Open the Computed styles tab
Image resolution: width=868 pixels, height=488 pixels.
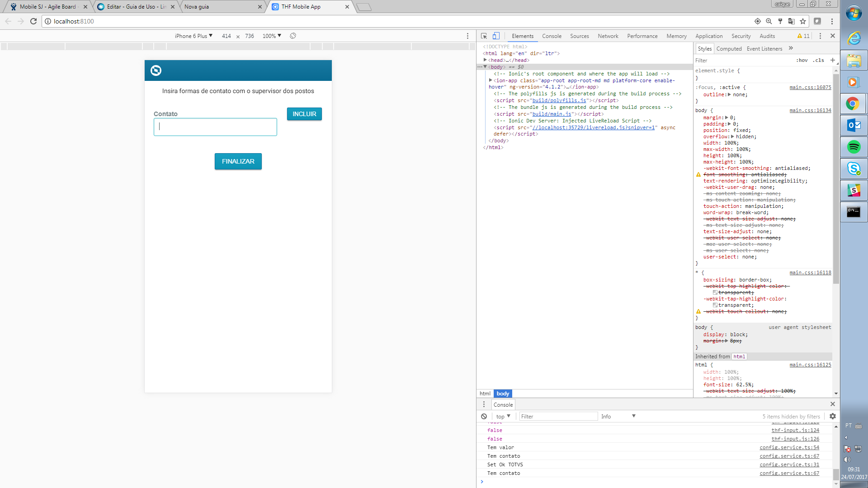729,49
